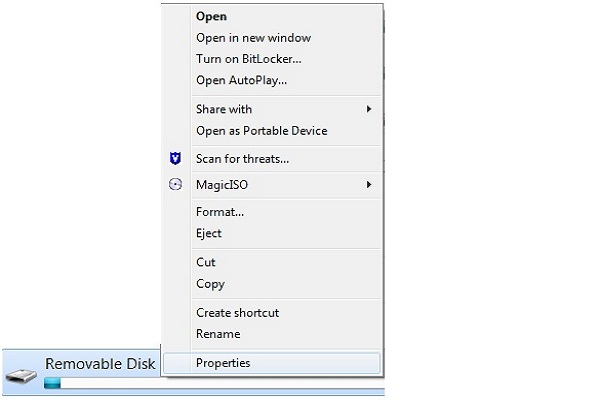Open Properties for the removable disk
The height and width of the screenshot is (400, 600).
223,363
